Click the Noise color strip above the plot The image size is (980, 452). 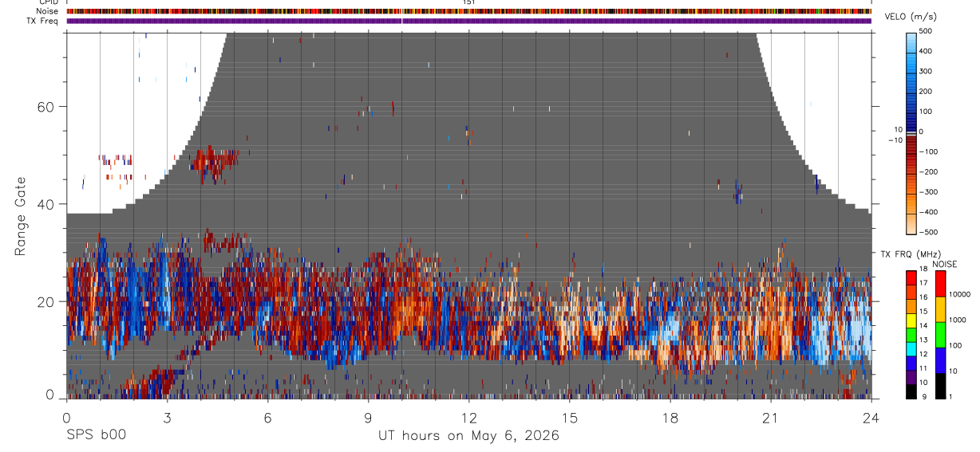(x=468, y=12)
